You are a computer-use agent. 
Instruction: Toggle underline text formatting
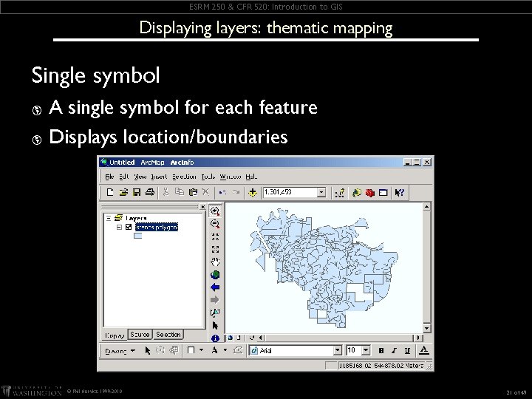point(407,350)
